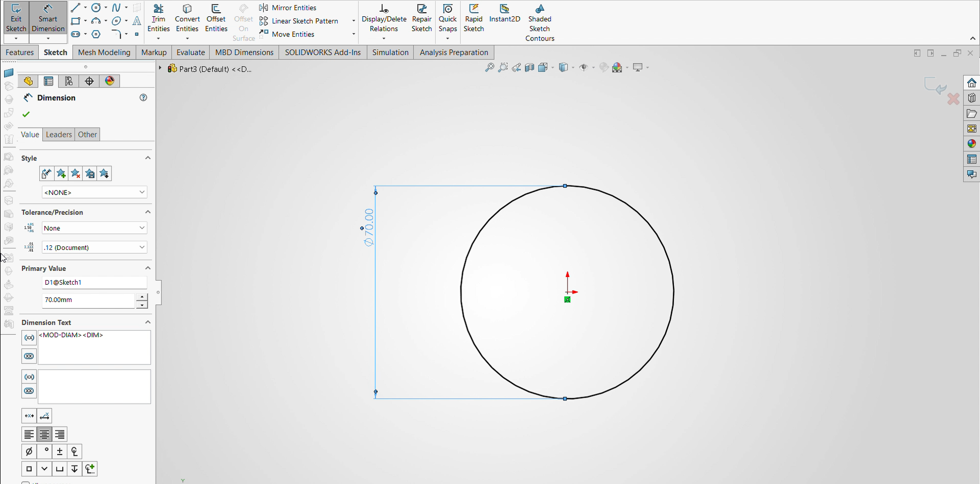Select the Straight Slot tool
Viewport: 980px width, 484px height.
(76, 34)
